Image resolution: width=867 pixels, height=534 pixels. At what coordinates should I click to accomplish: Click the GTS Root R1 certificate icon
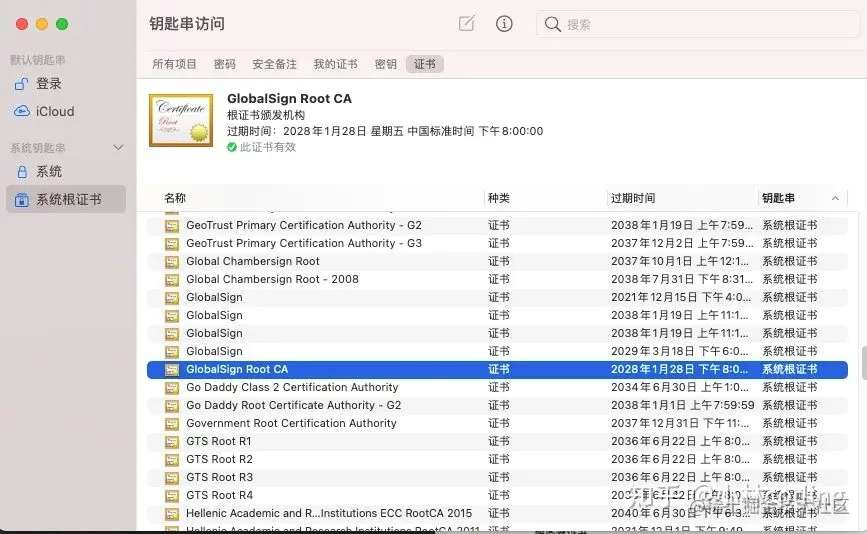[172, 442]
